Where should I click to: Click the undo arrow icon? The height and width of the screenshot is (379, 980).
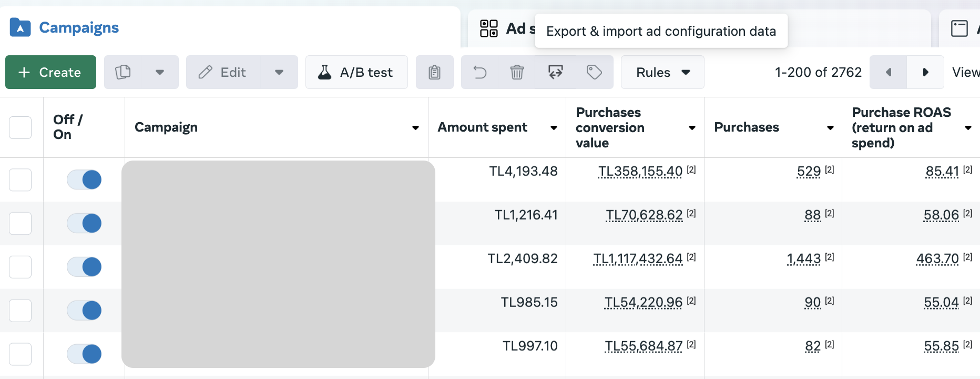[x=479, y=72]
